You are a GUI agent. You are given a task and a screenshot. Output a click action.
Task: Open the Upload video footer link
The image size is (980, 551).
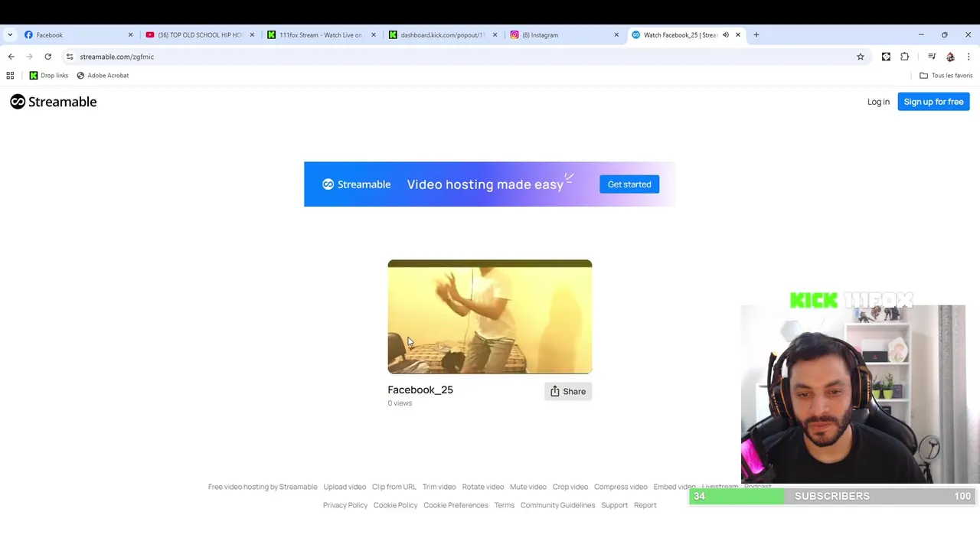(x=345, y=487)
